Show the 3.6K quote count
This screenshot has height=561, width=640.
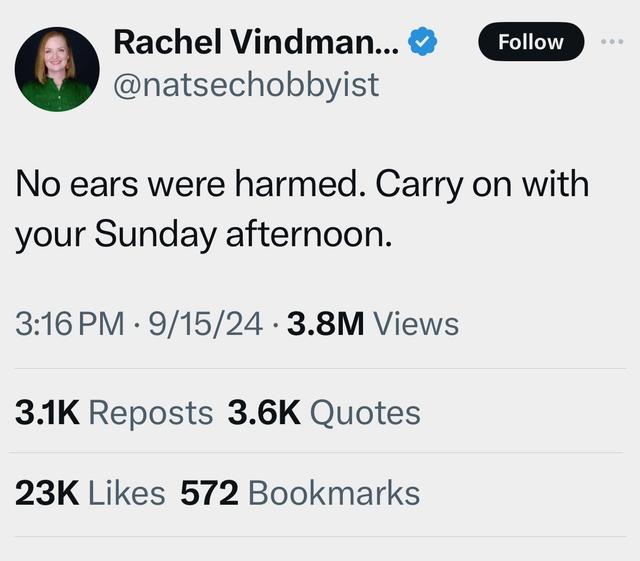264,413
